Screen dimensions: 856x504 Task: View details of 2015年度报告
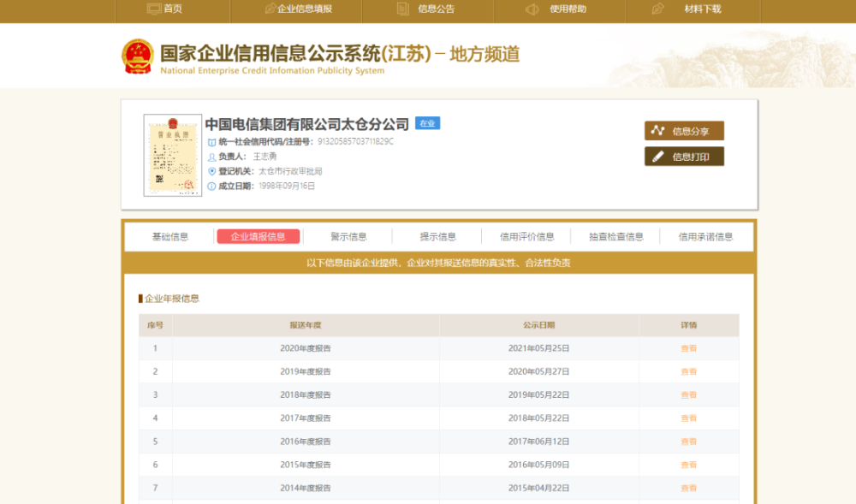(x=688, y=465)
